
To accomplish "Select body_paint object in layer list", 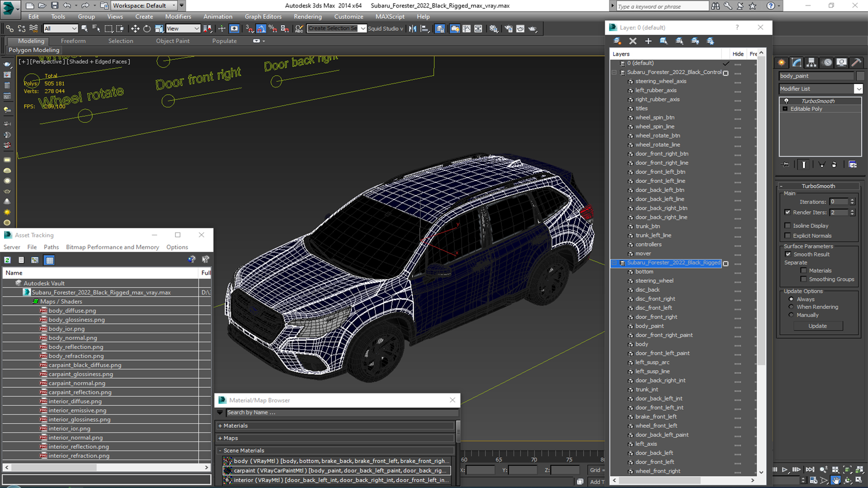I will (649, 326).
